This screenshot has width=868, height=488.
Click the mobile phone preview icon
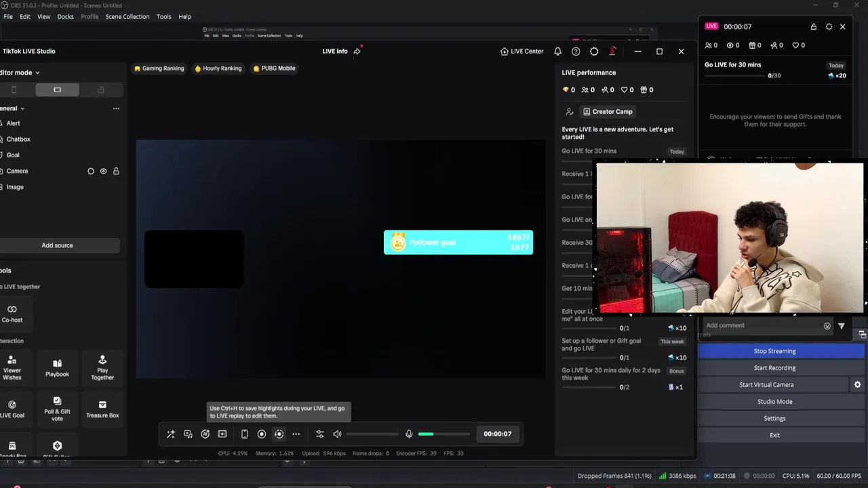pyautogui.click(x=245, y=434)
